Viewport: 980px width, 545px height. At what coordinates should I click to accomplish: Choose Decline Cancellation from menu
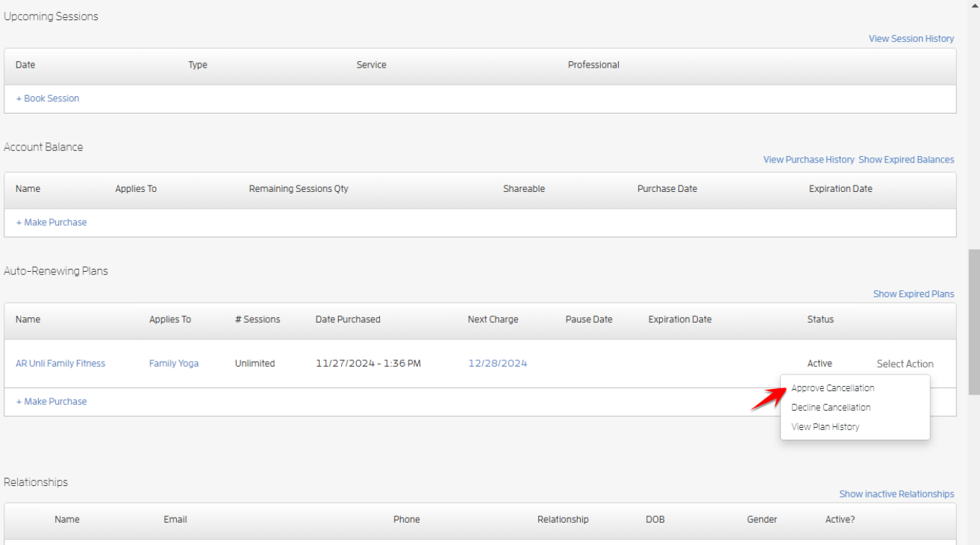coord(831,408)
